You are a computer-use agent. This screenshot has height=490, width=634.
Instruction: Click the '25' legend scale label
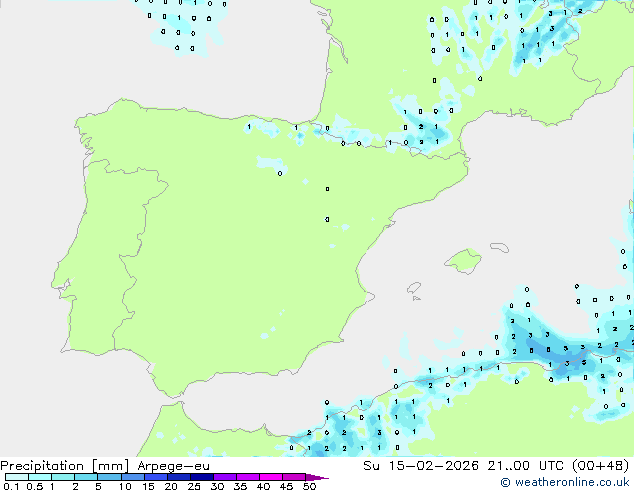194,486
